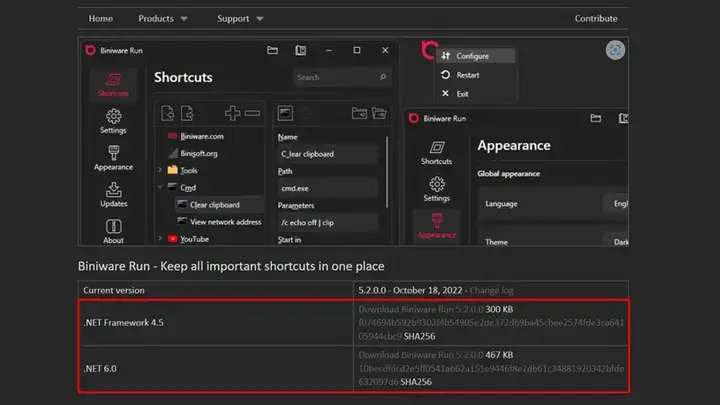Click the layout panel icon in main title bar
Image resolution: width=720 pixels, height=405 pixels.
click(x=301, y=50)
